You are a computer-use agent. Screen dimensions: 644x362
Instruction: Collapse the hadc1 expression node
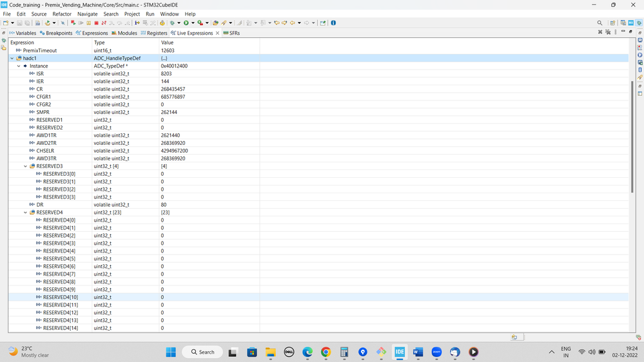[x=12, y=58]
